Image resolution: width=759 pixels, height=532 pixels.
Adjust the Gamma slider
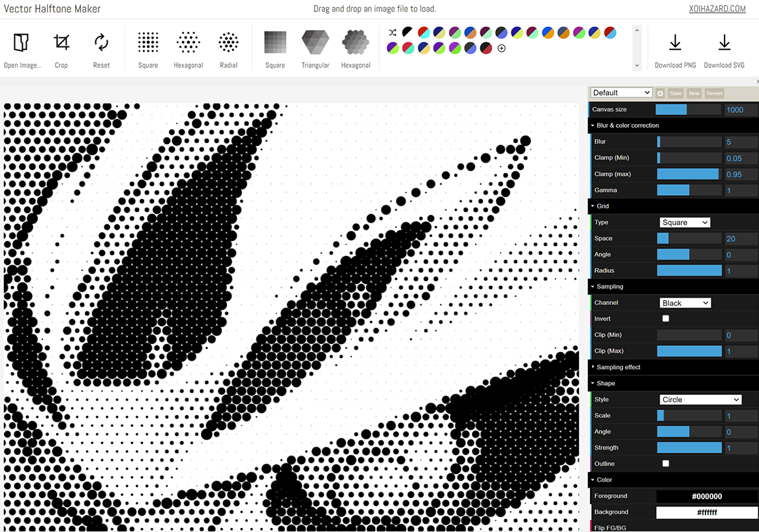pyautogui.click(x=689, y=190)
